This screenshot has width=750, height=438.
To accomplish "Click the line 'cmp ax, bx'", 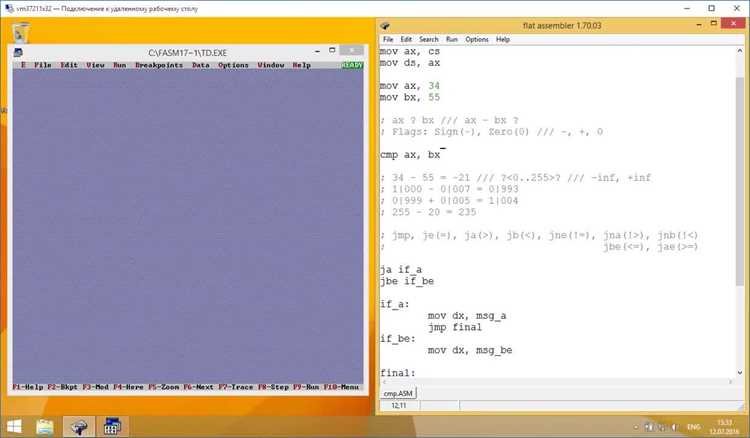I will 410,154.
